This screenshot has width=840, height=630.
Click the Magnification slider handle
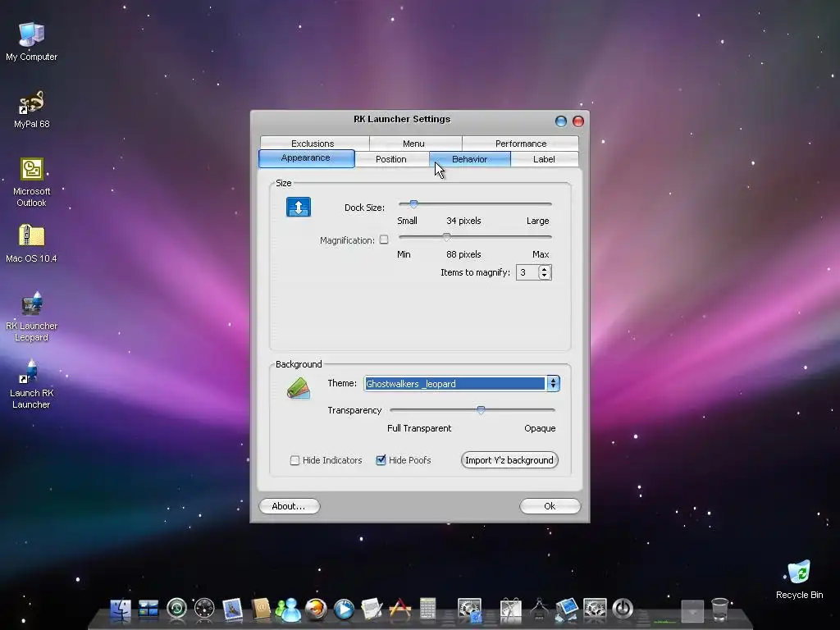446,237
